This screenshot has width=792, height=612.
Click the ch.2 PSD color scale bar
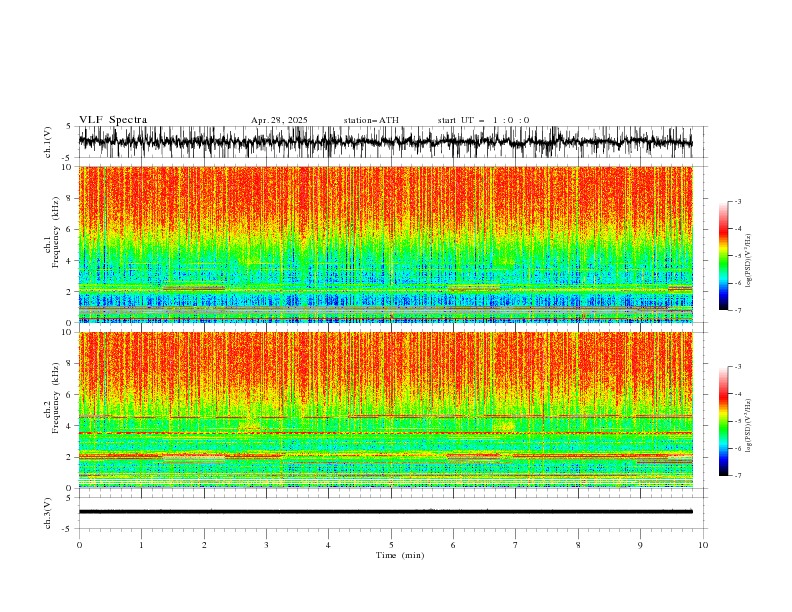coord(723,421)
